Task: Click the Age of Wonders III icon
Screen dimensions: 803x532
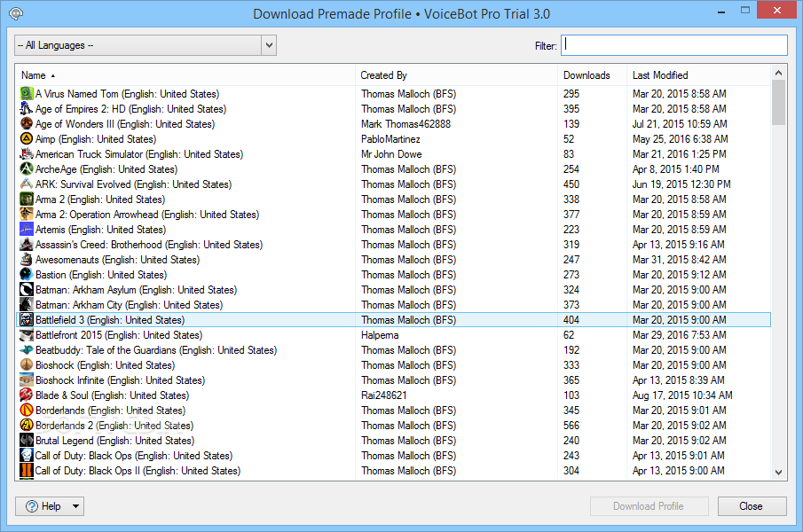Action: [27, 124]
